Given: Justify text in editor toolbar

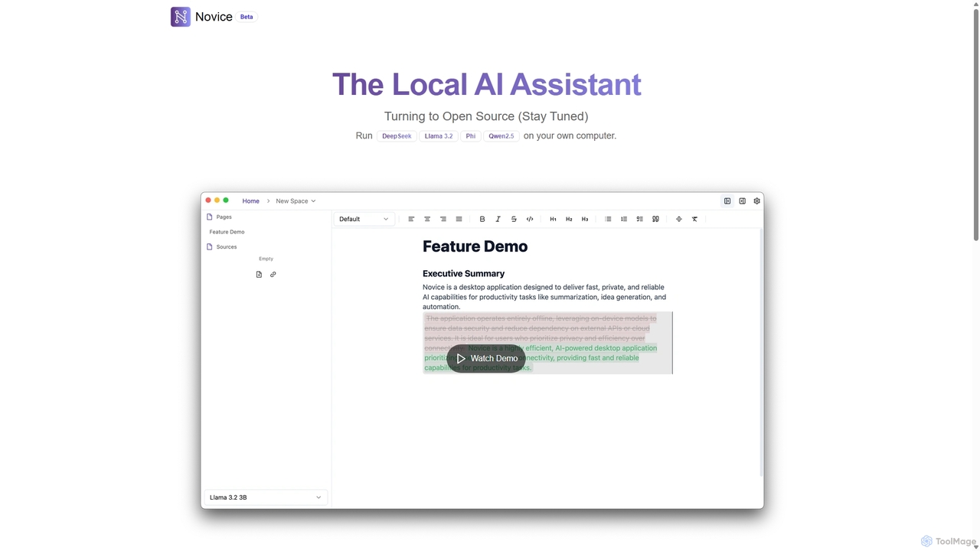Looking at the screenshot, I should click(459, 219).
